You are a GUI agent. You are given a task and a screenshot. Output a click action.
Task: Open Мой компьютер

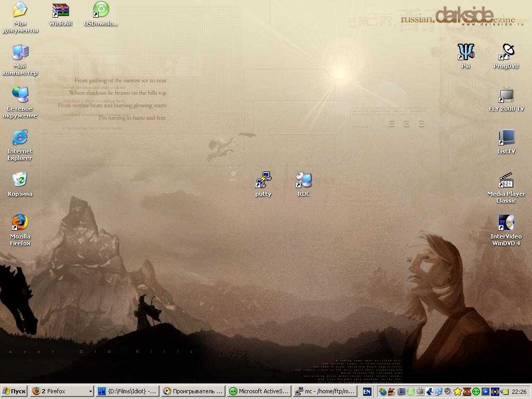pyautogui.click(x=20, y=52)
